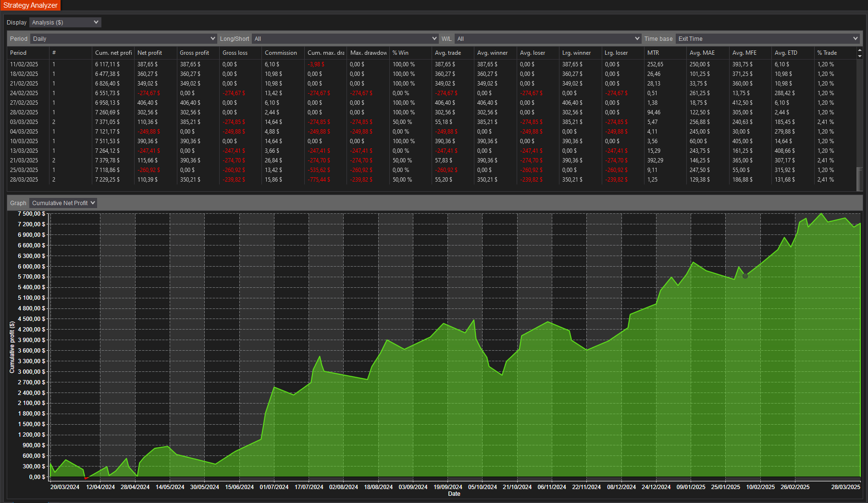Viewport: 868px width, 503px height.
Task: Select the 21/03/2025 period row
Action: [x=432, y=160]
